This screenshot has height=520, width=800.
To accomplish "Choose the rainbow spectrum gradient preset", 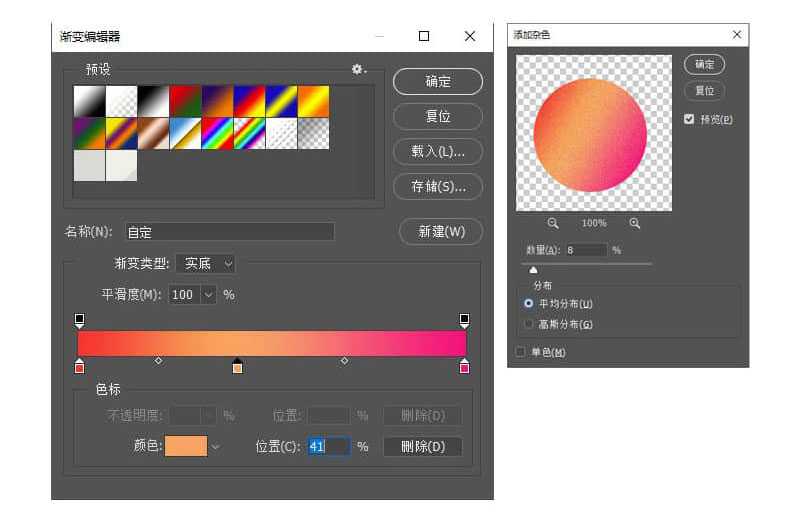I will 216,133.
